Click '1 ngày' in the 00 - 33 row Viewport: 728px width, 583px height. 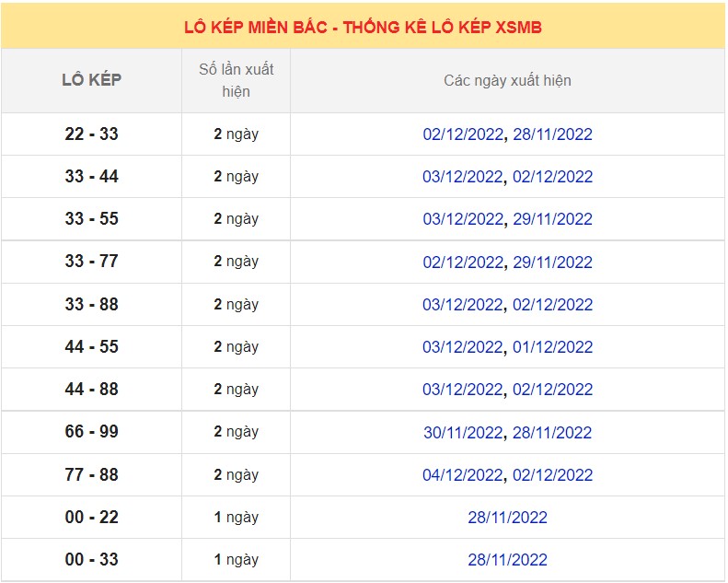coord(236,559)
